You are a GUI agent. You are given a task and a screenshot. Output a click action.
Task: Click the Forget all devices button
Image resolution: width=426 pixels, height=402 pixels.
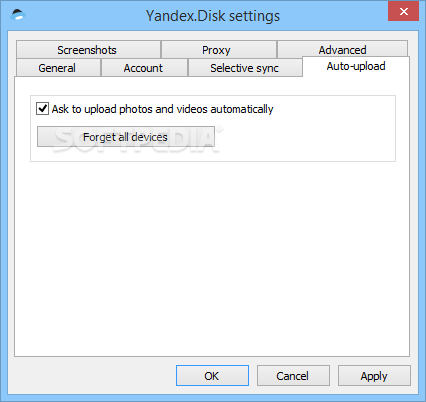click(126, 137)
